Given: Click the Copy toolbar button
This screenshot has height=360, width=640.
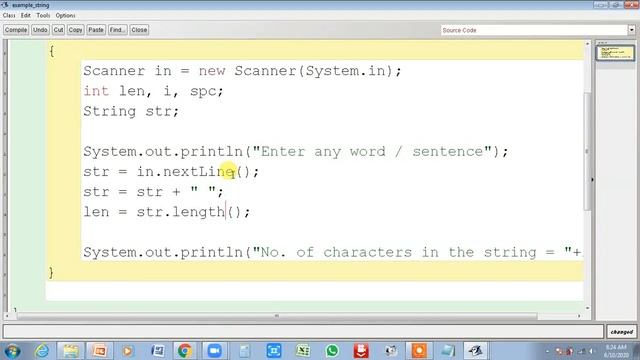Looking at the screenshot, I should pos(75,30).
